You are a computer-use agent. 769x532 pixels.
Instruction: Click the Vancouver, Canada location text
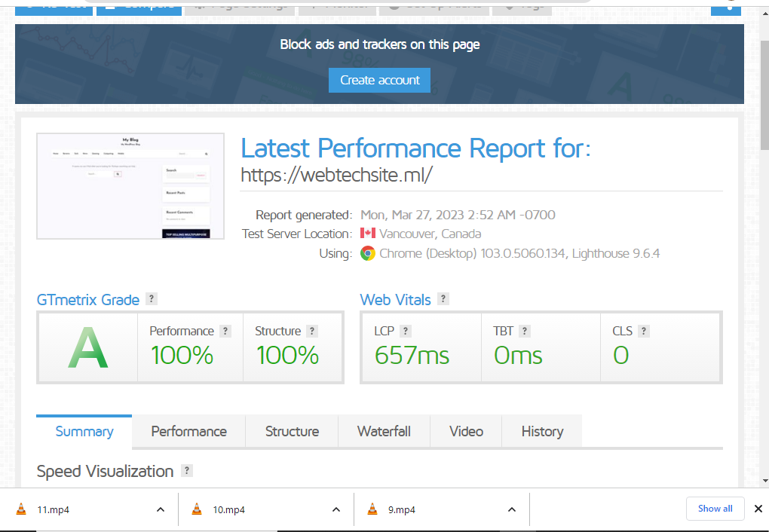430,234
